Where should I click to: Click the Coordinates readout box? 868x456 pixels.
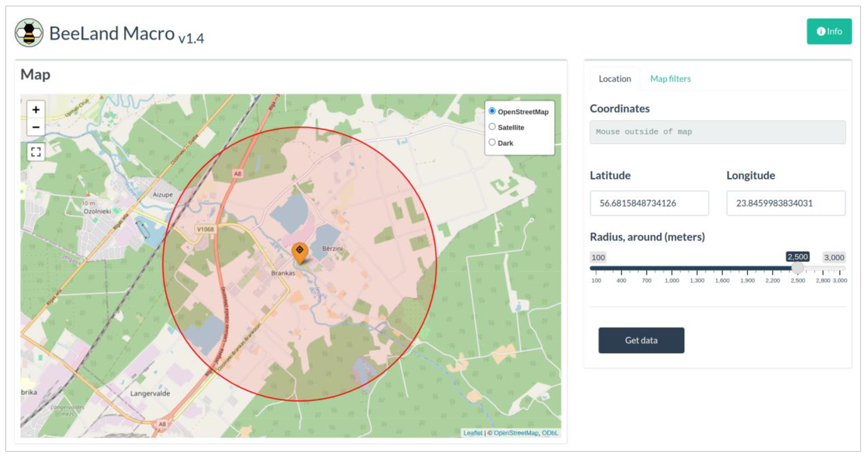[717, 132]
